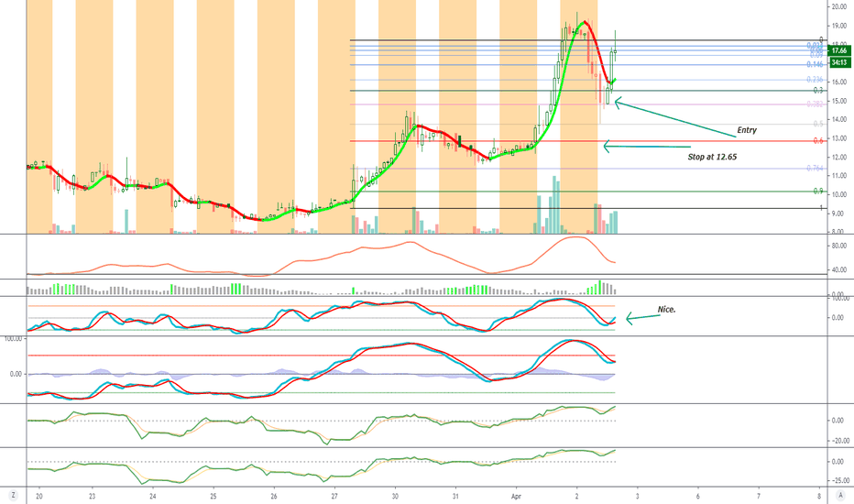854x504 pixels.
Task: Click date label 26 on time axis
Action: pos(274,497)
